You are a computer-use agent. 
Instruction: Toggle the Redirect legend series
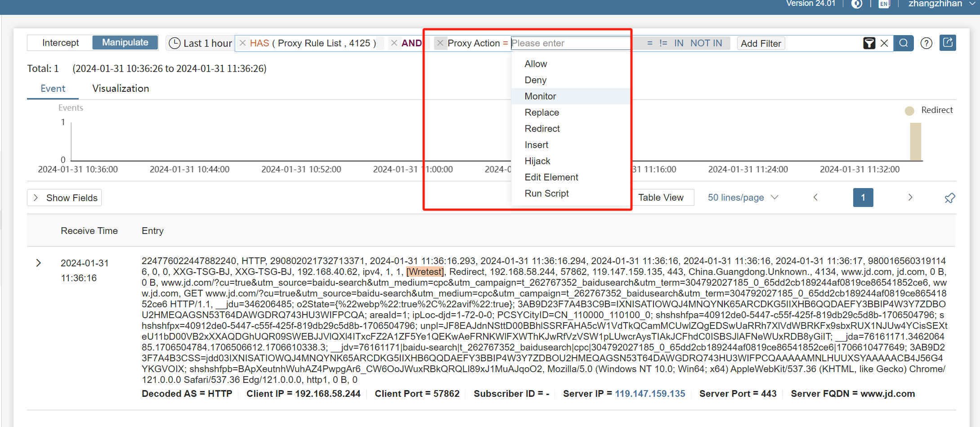(x=929, y=110)
